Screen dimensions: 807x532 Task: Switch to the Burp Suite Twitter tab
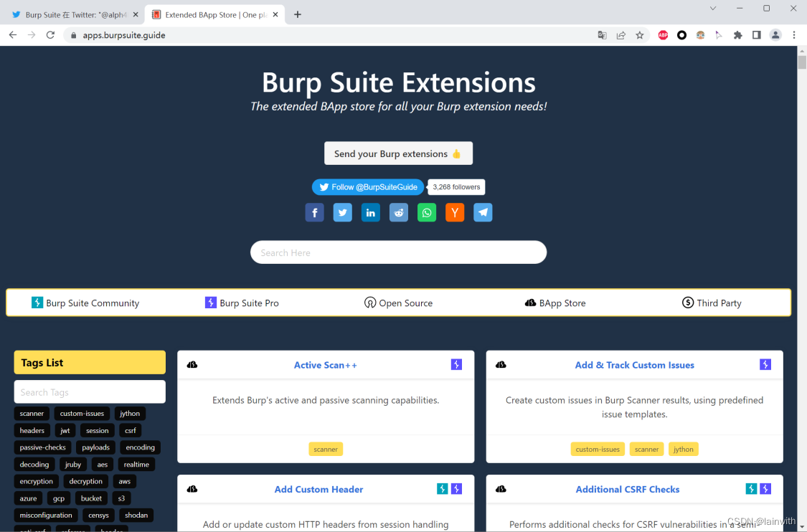click(75, 15)
